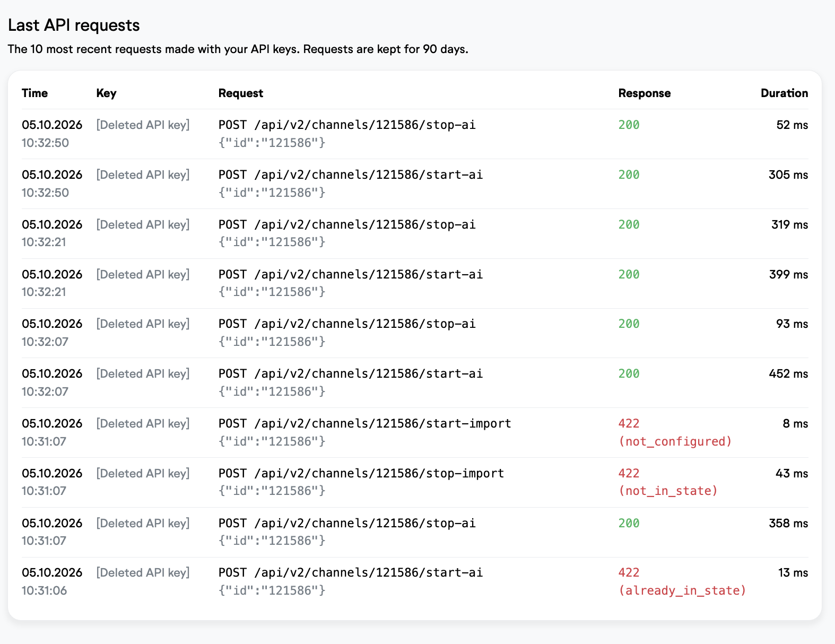Click the stop-ai request in the 93 ms row
The image size is (835, 644).
347,324
